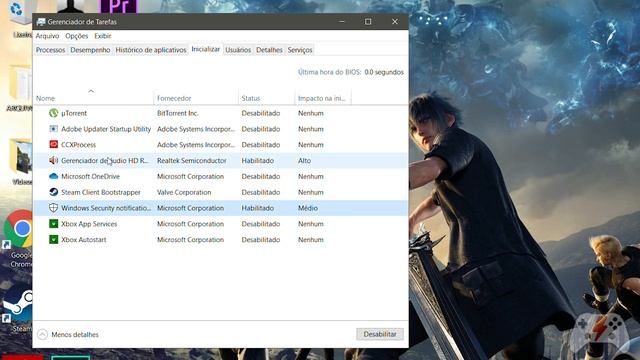Select Adobe Updater Startup Utility entry
Screen dimensions: 640x360
tap(106, 129)
